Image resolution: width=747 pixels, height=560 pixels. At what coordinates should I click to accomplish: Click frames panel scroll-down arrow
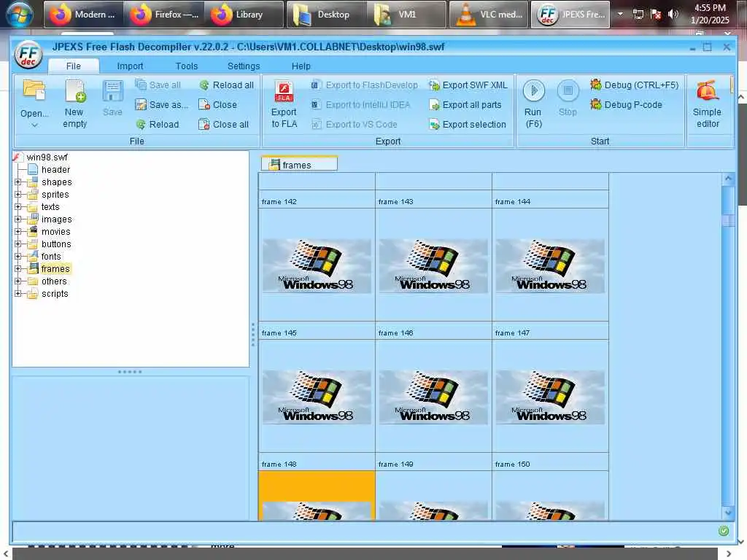coord(728,513)
